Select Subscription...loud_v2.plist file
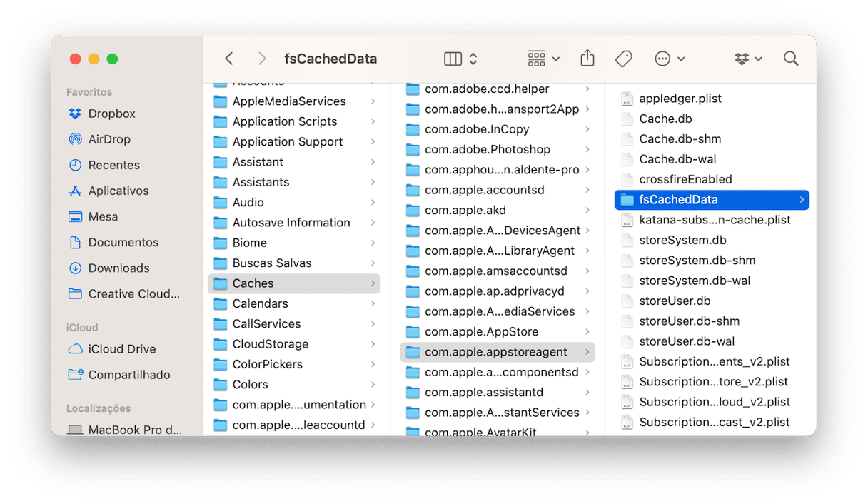The width and height of the screenshot is (868, 504). (712, 402)
